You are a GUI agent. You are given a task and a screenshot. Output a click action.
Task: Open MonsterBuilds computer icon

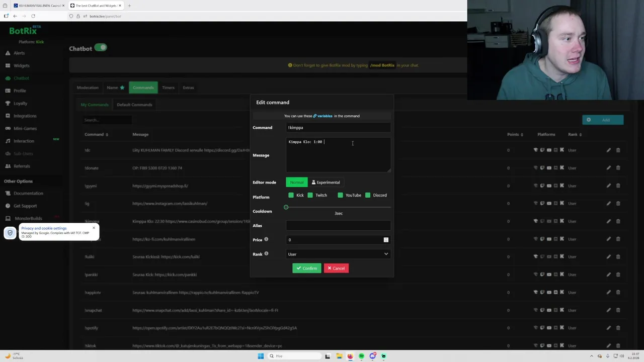(x=8, y=218)
